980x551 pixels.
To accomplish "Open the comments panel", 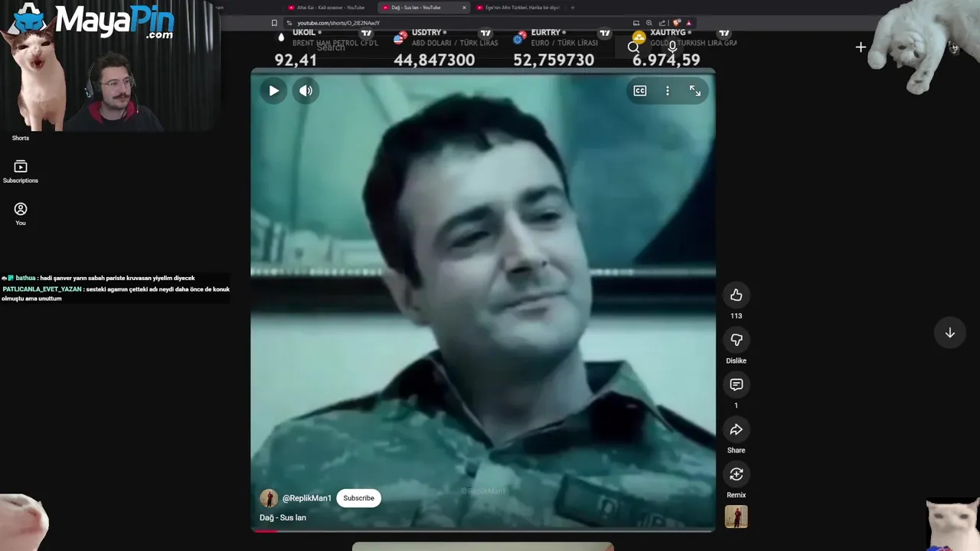I will click(737, 384).
